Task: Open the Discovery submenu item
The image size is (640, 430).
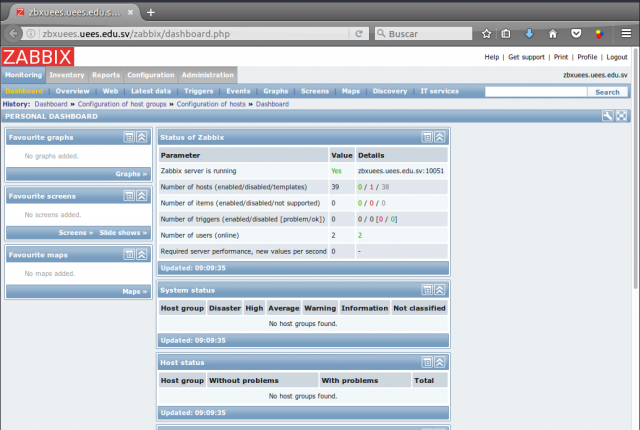Action: coord(390,91)
